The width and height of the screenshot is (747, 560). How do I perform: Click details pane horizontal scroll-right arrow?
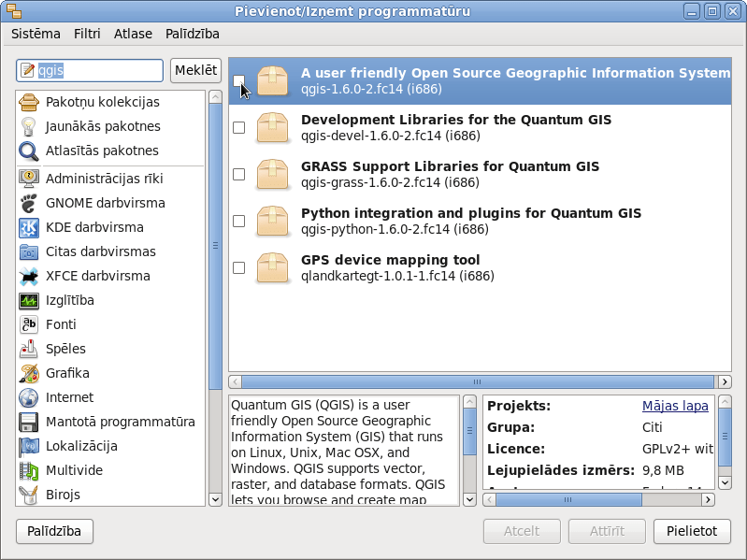[x=708, y=499]
